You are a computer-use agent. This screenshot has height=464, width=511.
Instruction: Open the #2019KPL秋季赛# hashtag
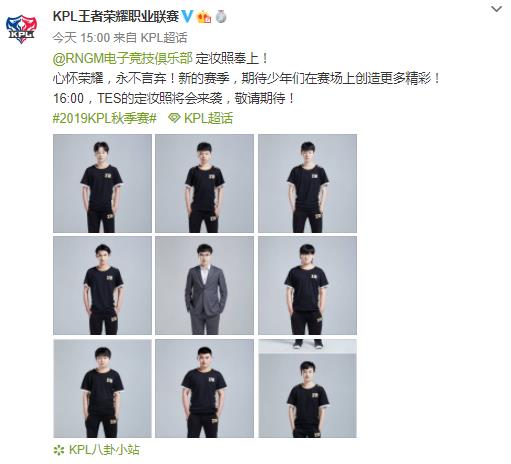[104, 118]
